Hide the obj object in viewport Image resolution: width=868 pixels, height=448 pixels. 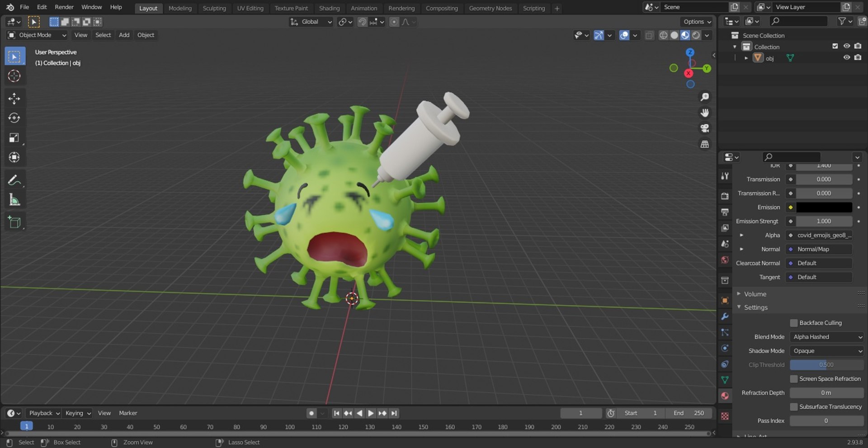coord(847,58)
